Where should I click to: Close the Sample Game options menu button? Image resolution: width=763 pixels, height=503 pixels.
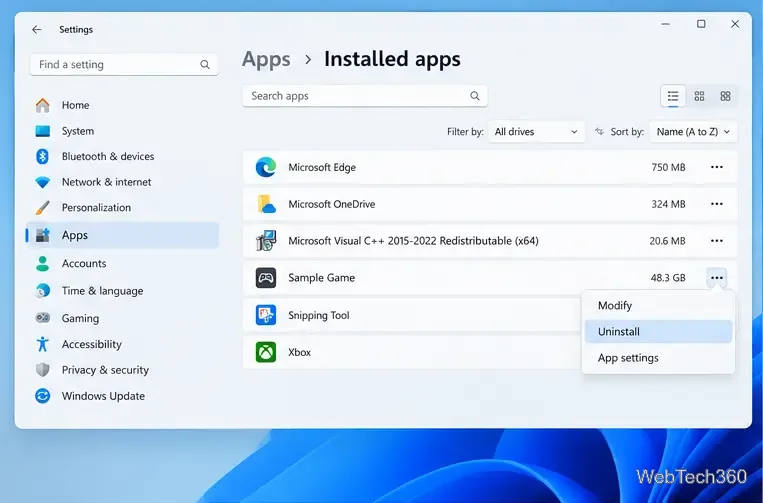coord(717,278)
